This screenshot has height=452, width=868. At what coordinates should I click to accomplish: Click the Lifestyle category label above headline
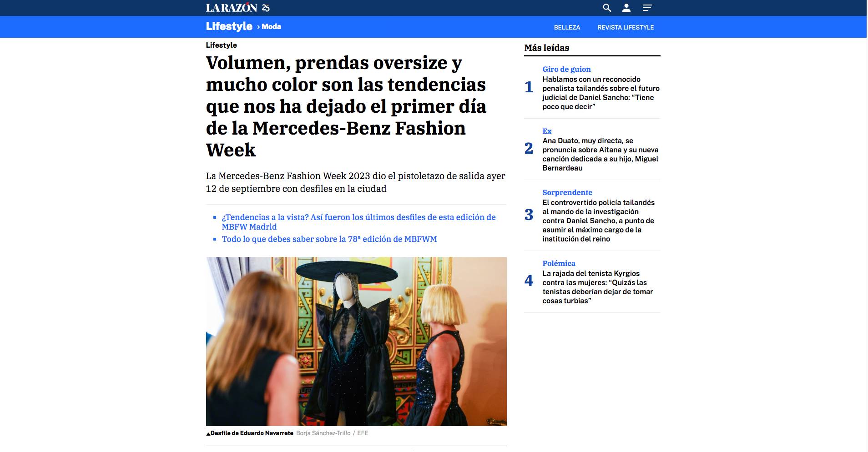pyautogui.click(x=221, y=45)
